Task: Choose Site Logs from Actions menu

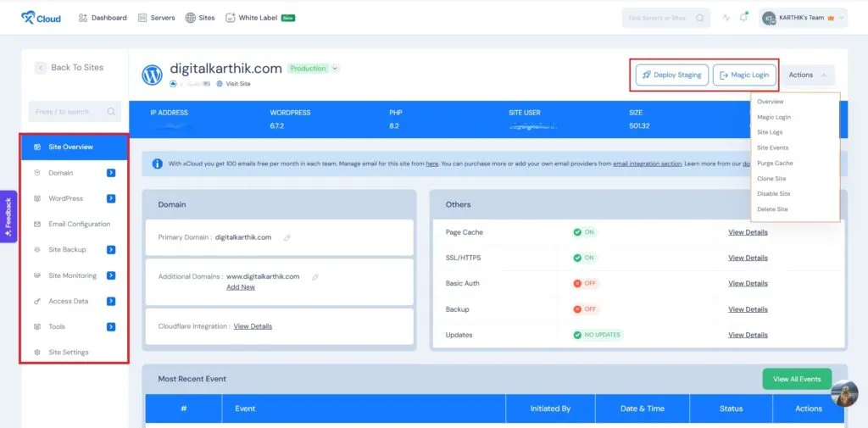Action: (x=770, y=132)
